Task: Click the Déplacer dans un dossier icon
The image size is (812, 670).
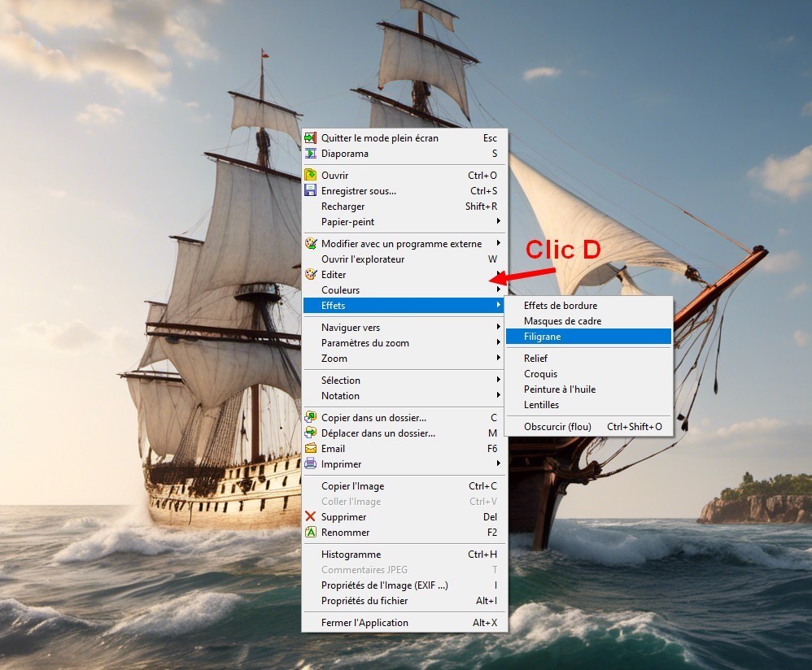Action: click(x=310, y=433)
